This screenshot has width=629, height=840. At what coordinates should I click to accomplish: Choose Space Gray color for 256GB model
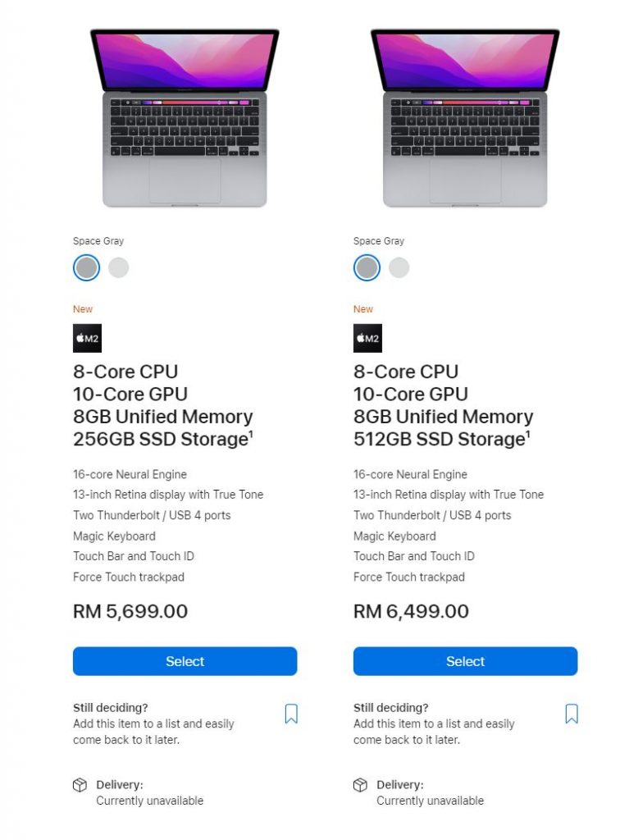[x=86, y=267]
